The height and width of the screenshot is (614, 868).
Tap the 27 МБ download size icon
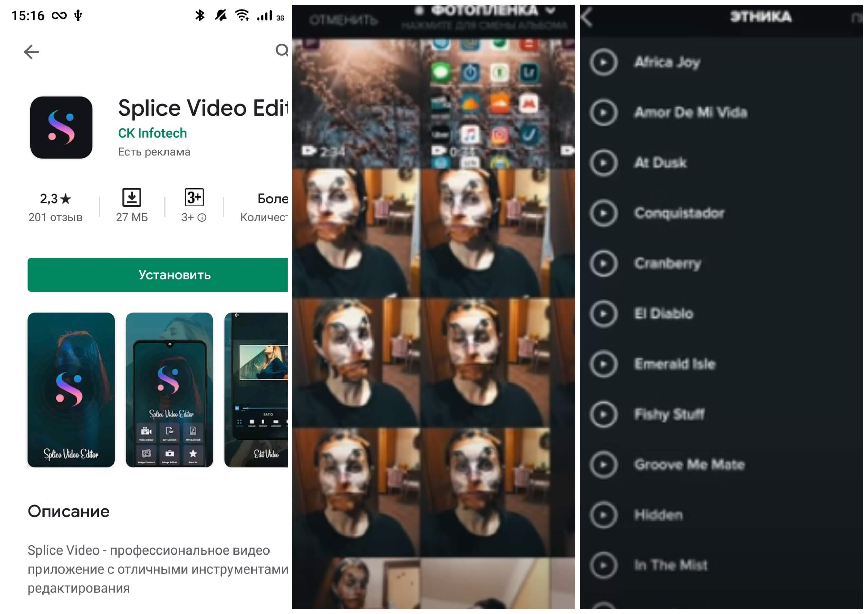point(132,197)
